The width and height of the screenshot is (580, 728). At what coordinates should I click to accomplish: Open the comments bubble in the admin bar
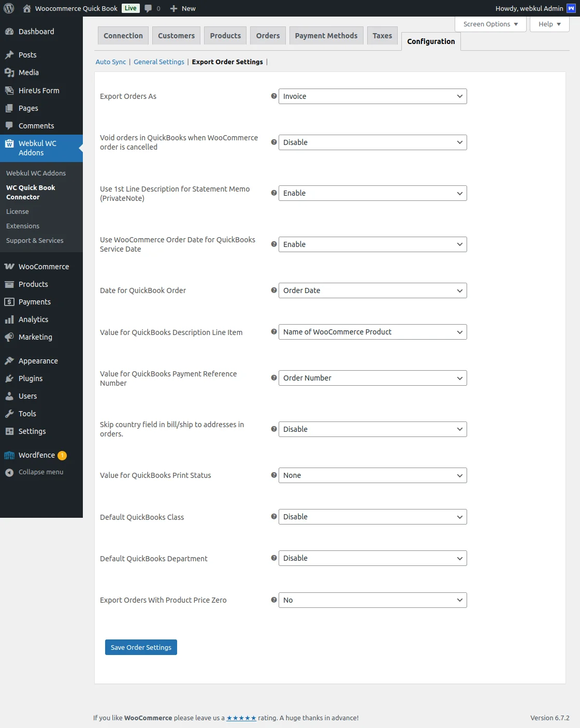(x=149, y=8)
